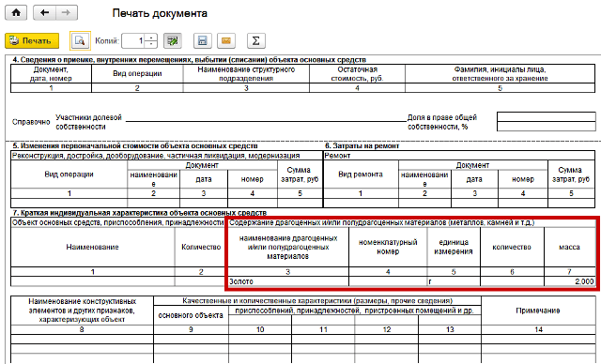Viewport: 601px width, 364px height.
Task: Go to the home page icon
Action: (16, 12)
